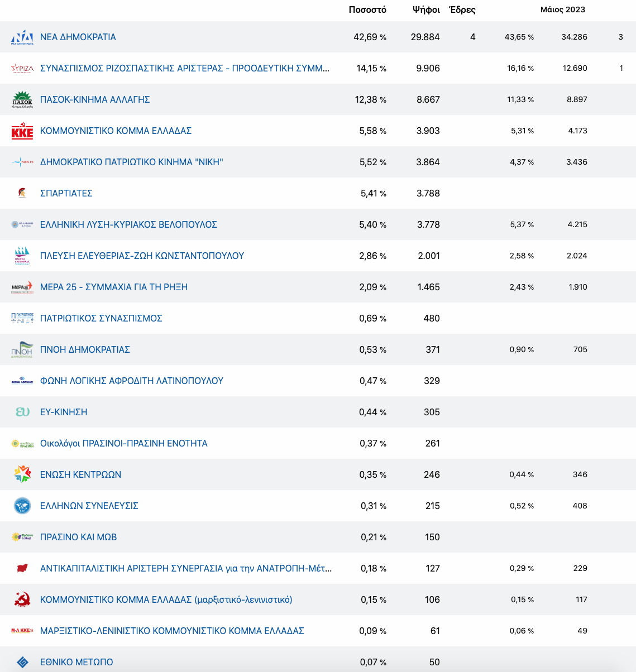Click the 42,69 % percentage value
Image resolution: width=636 pixels, height=672 pixels.
(x=370, y=37)
